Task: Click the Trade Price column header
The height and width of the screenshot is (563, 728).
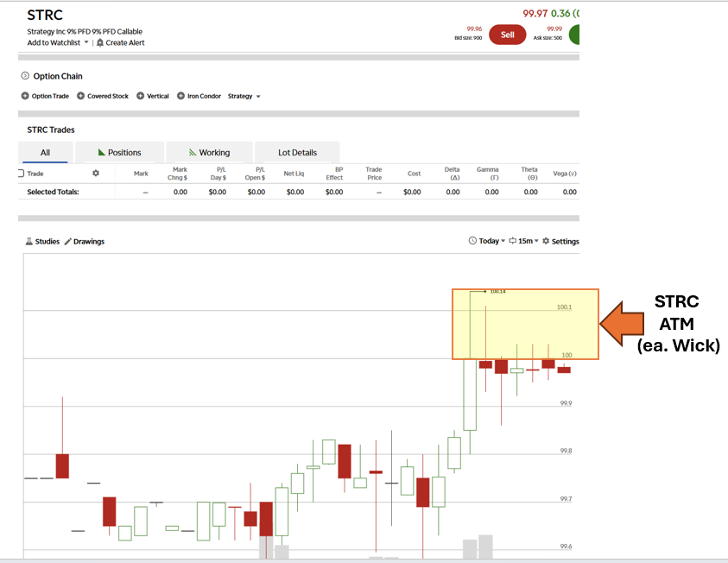Action: pyautogui.click(x=374, y=174)
